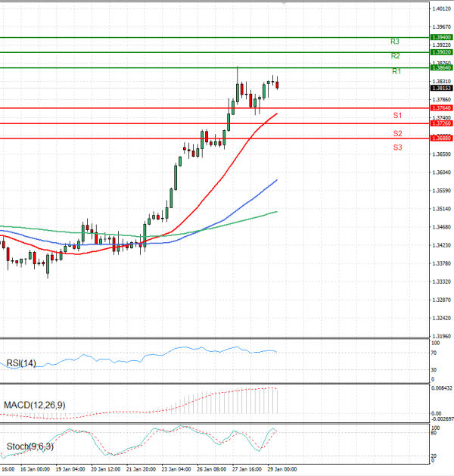Click the RSI(14) indicator label
454x476 pixels.
click(x=21, y=363)
